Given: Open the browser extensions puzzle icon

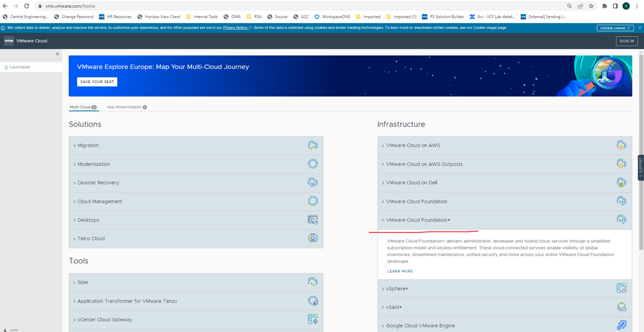Looking at the screenshot, I should click(605, 6).
